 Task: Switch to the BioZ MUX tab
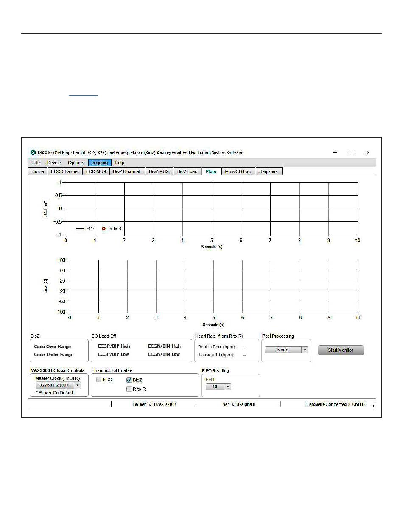pos(159,171)
